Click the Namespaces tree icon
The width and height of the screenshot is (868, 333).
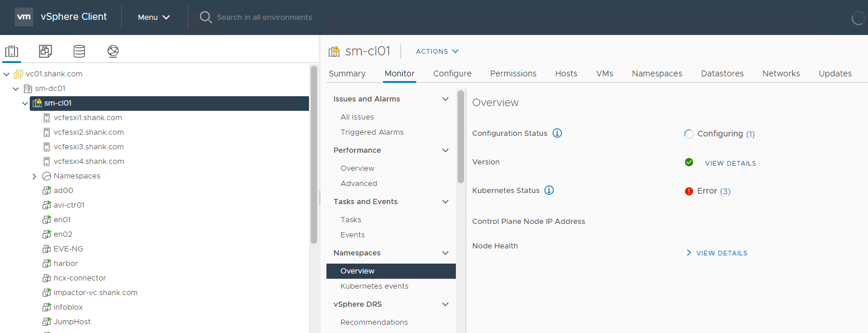point(47,176)
